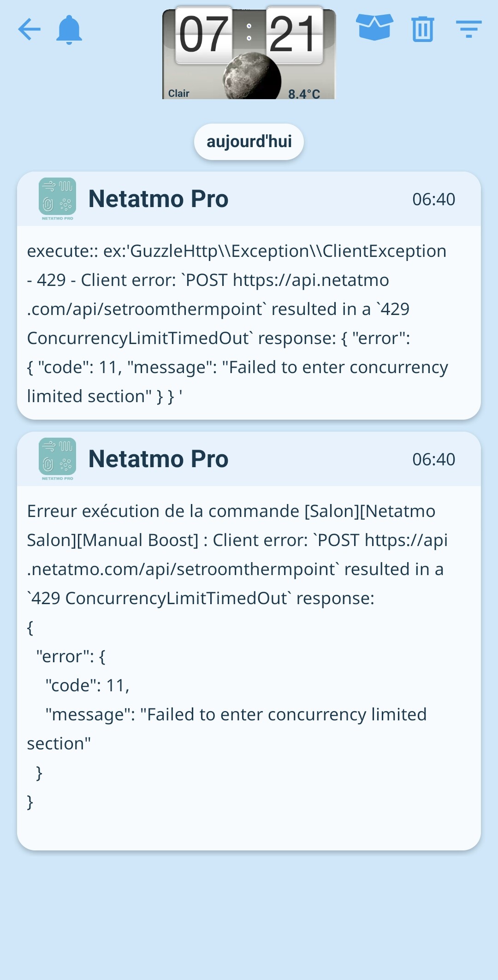The height and width of the screenshot is (980, 498).
Task: Tap the 8.4°C temperature reading
Action: tap(304, 94)
